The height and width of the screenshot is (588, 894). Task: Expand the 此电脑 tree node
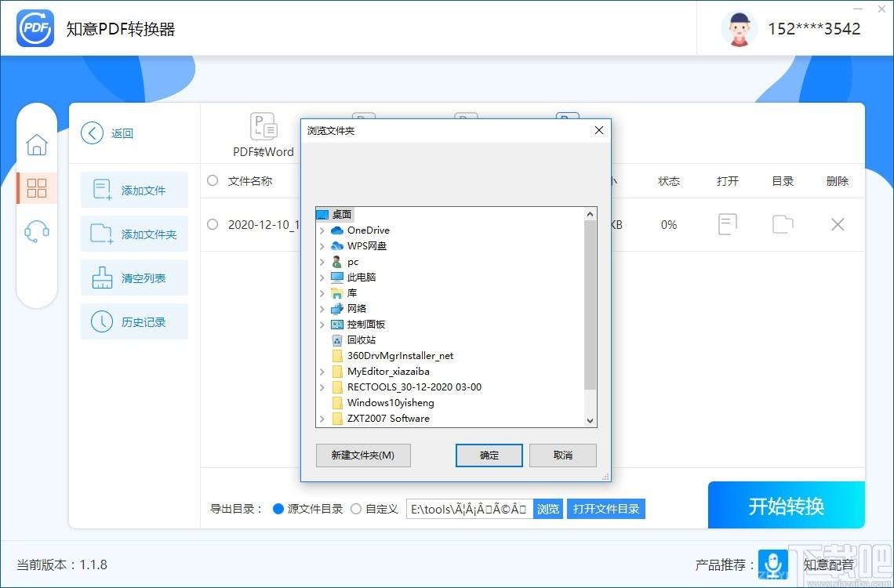pos(322,277)
